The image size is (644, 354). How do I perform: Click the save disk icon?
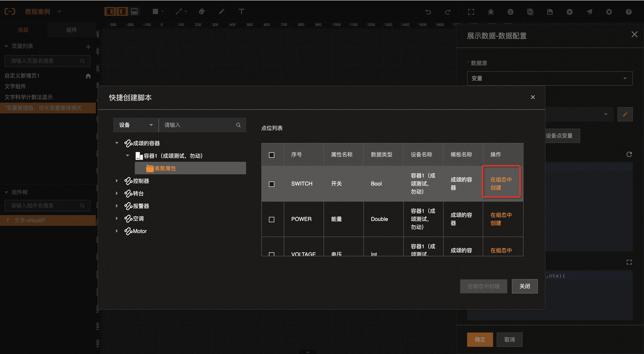(x=550, y=12)
